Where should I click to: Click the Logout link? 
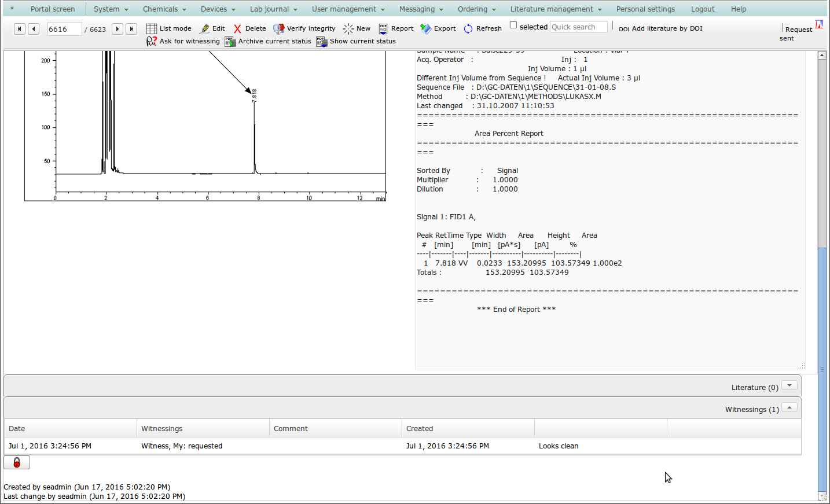pos(702,9)
